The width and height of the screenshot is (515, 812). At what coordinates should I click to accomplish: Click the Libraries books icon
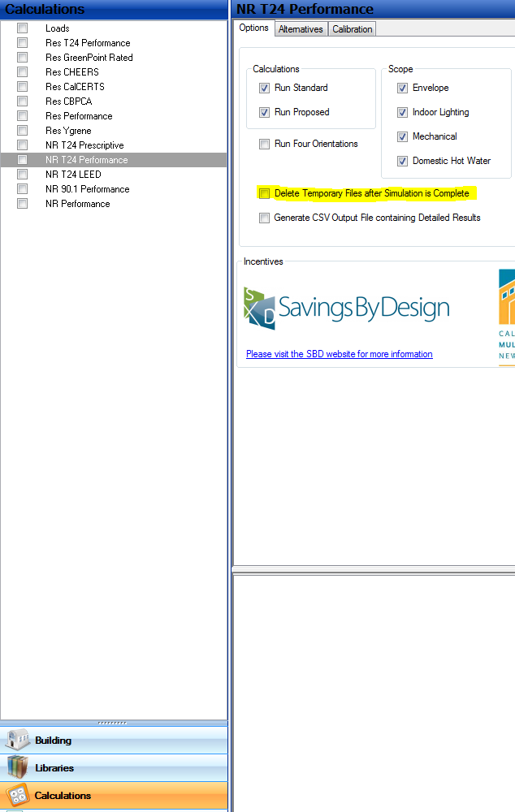17,767
